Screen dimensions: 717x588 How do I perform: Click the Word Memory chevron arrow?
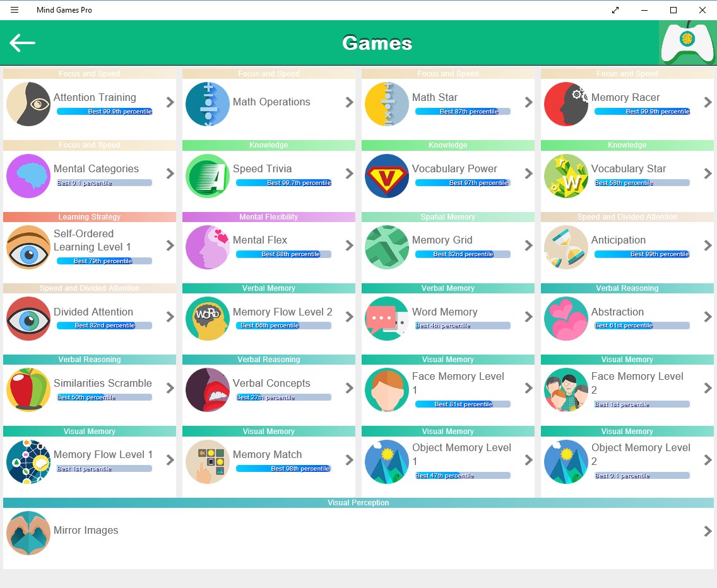click(529, 317)
